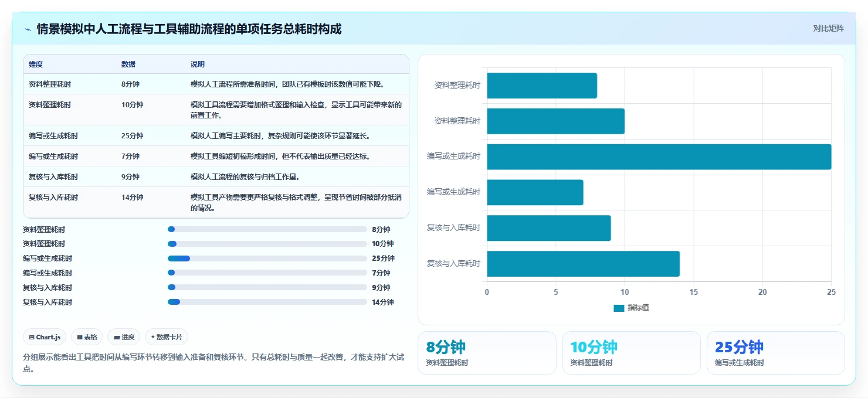
Task: Click the progress bar labeled 10分钟
Action: pyautogui.click(x=267, y=244)
